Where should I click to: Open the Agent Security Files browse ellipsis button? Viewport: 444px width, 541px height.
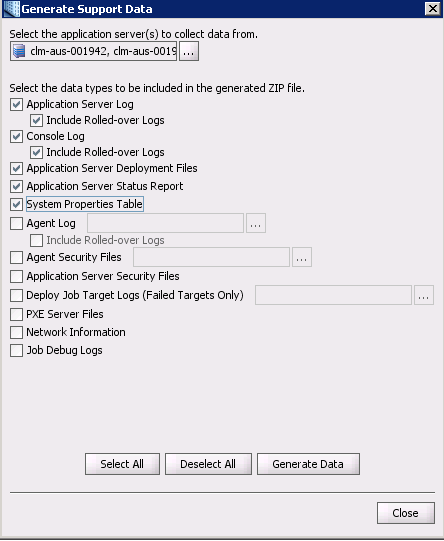tap(302, 257)
